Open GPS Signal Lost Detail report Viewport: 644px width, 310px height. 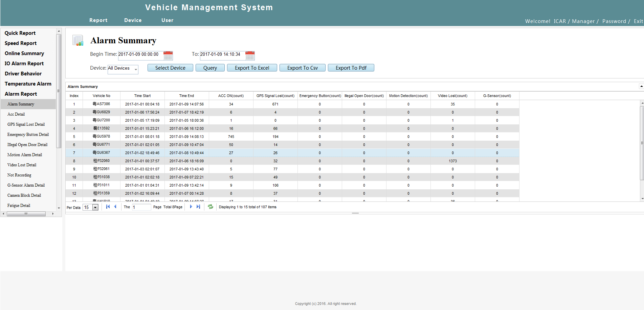[x=26, y=124]
